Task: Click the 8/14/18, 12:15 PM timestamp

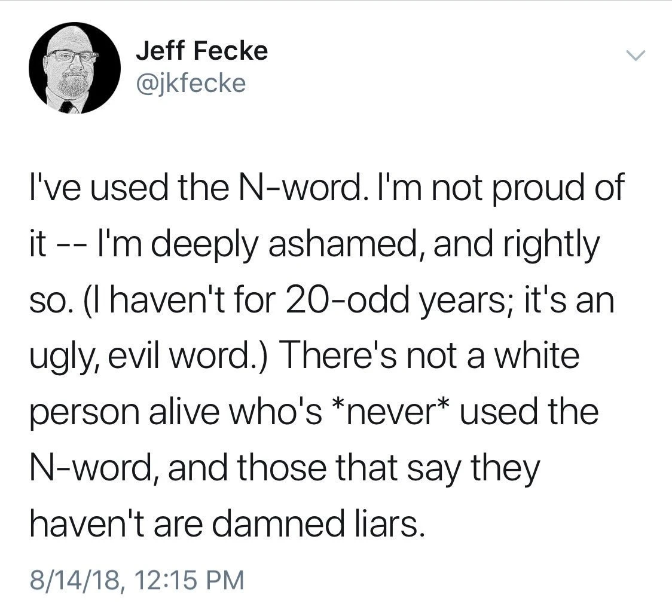Action: (138, 579)
